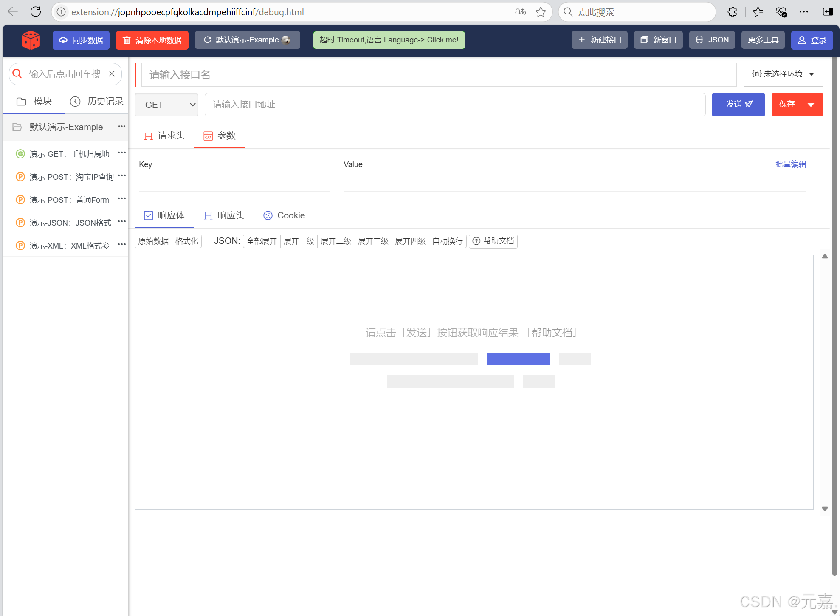This screenshot has height=616, width=840.
Task: Toggle 自动换行 auto wrap option
Action: tap(448, 241)
